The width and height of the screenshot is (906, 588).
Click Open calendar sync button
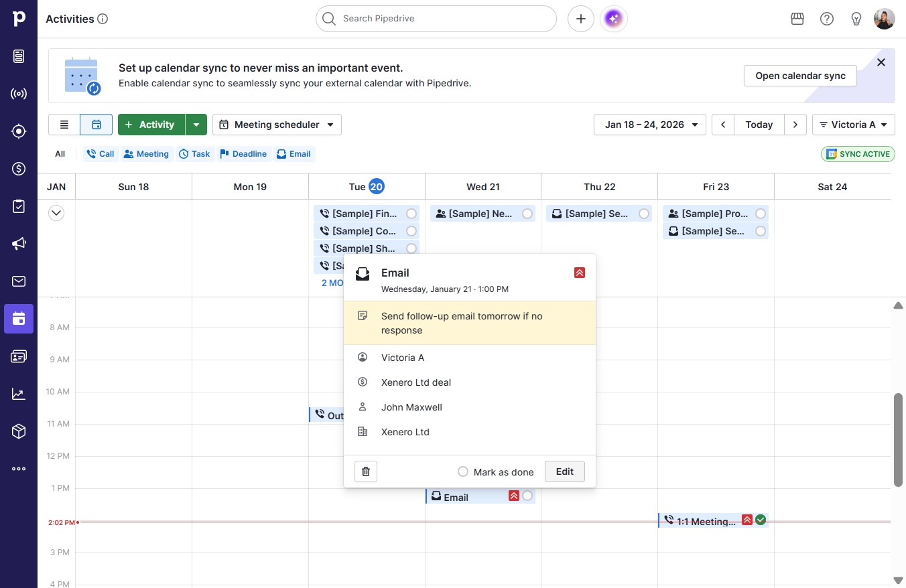(801, 76)
